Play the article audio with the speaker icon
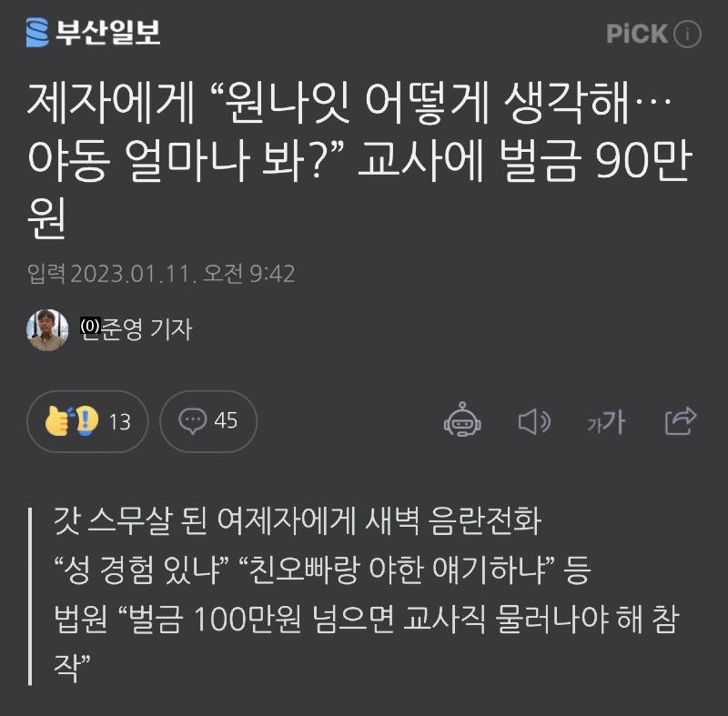The width and height of the screenshot is (728, 716). [x=534, y=422]
